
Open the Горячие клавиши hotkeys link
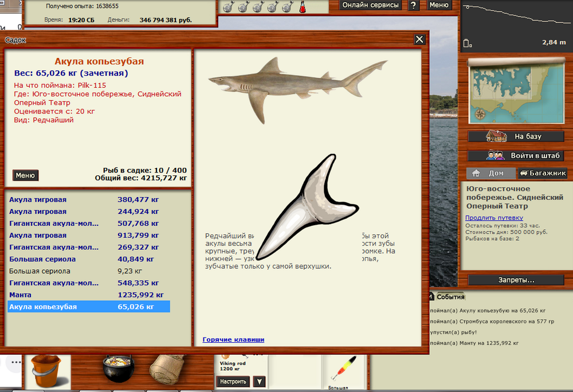(233, 339)
